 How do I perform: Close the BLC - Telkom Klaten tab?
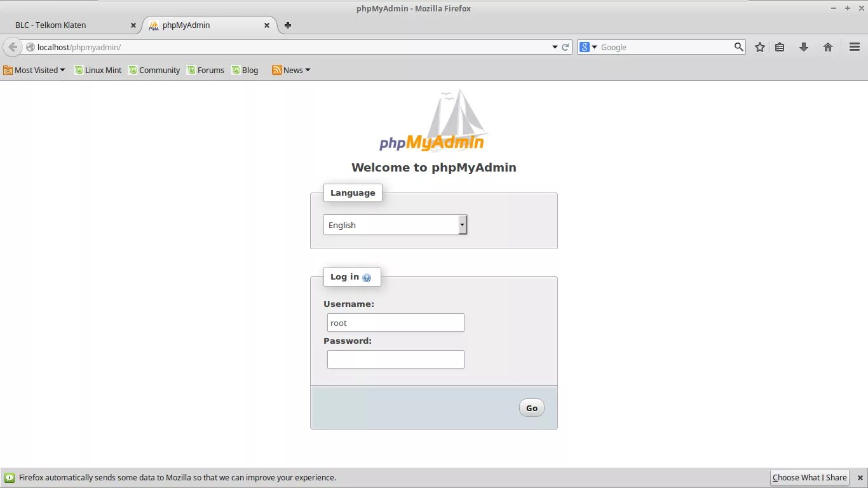click(133, 25)
